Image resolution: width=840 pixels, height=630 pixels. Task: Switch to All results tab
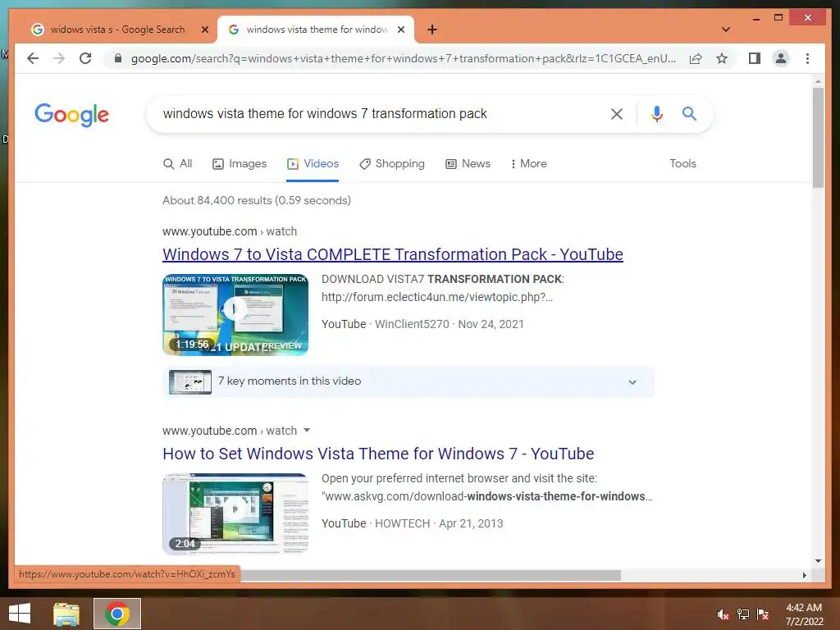click(x=177, y=163)
